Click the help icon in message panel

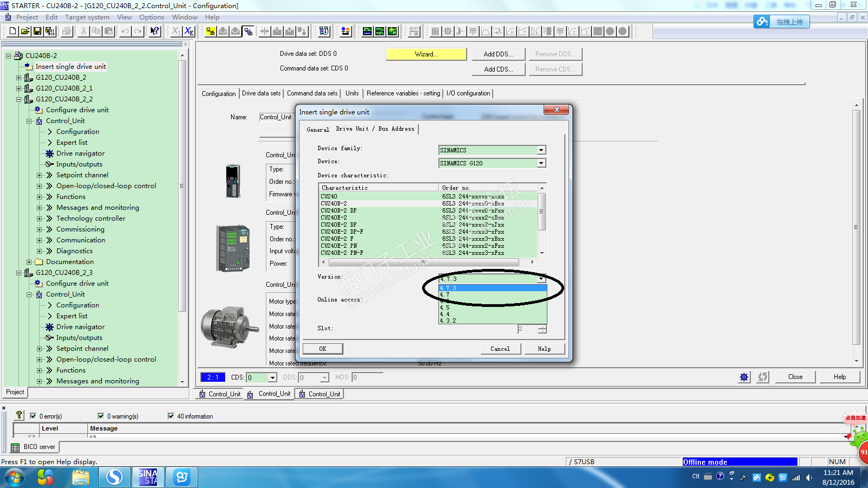pos(19,415)
